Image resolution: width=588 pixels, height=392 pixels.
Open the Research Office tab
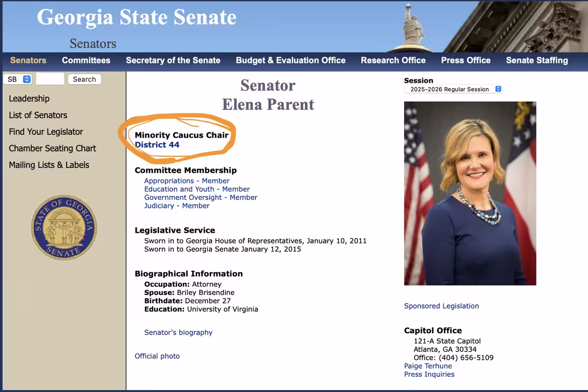(x=393, y=60)
